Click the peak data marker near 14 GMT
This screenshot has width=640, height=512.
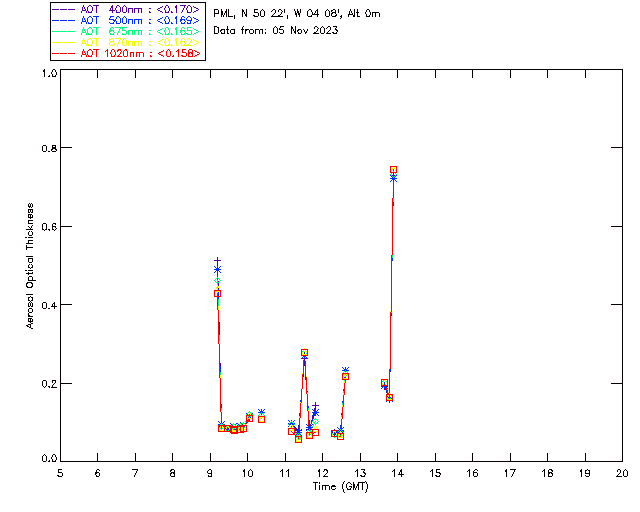pos(393,170)
